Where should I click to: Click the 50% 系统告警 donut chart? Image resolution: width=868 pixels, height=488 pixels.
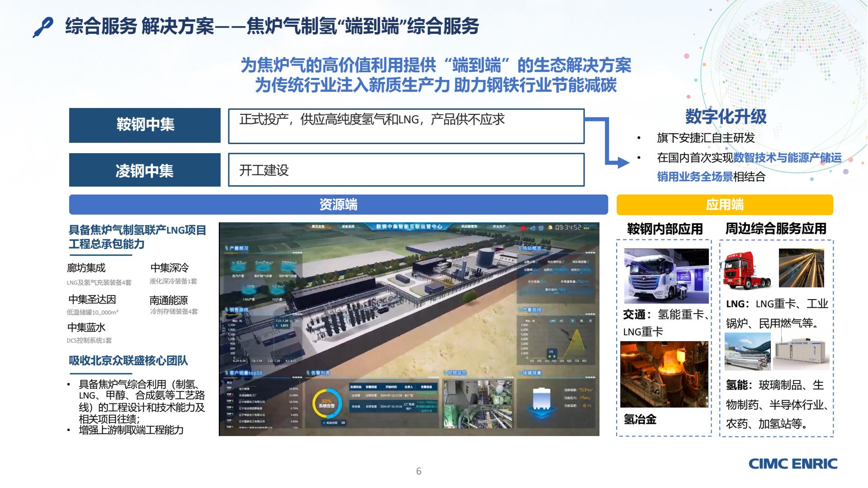click(x=327, y=403)
